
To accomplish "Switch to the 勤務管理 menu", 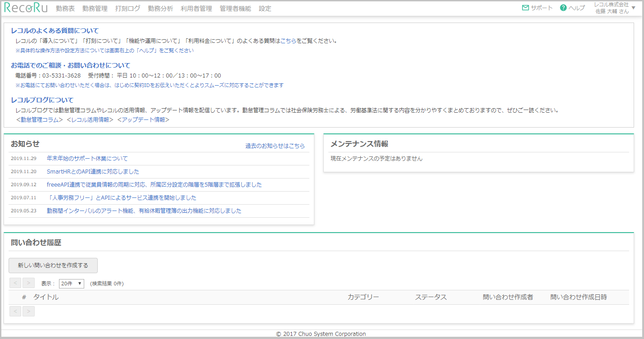I will (x=95, y=8).
